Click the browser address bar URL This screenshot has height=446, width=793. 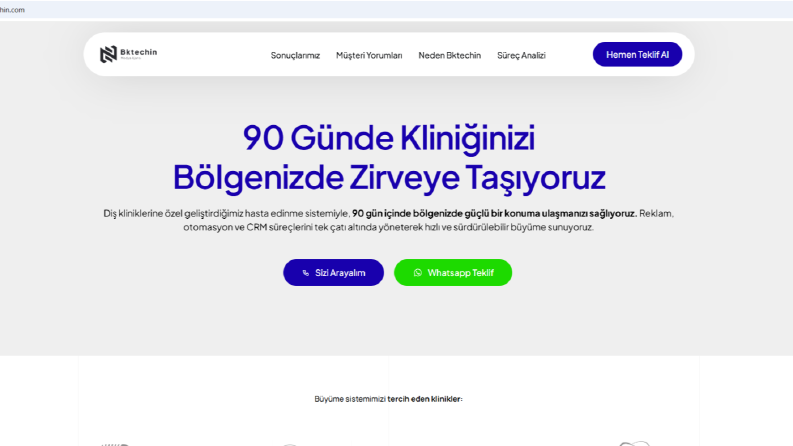tap(12, 10)
